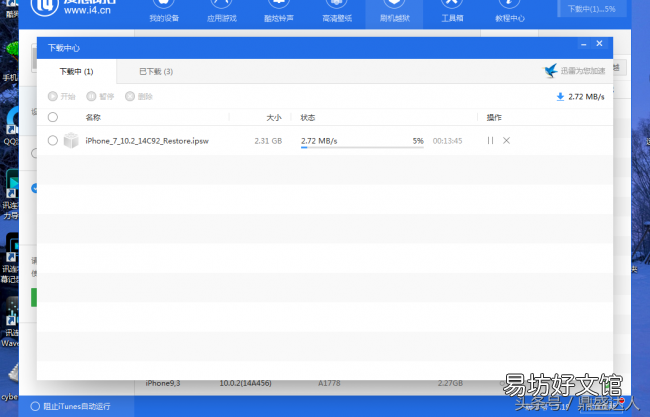The width and height of the screenshot is (650, 417).
Task: Click the 名称 column header
Action: tap(93, 118)
